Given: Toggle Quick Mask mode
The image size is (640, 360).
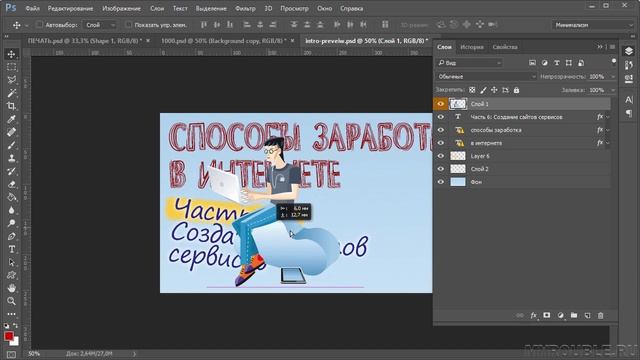Looking at the screenshot, I should point(11,355).
